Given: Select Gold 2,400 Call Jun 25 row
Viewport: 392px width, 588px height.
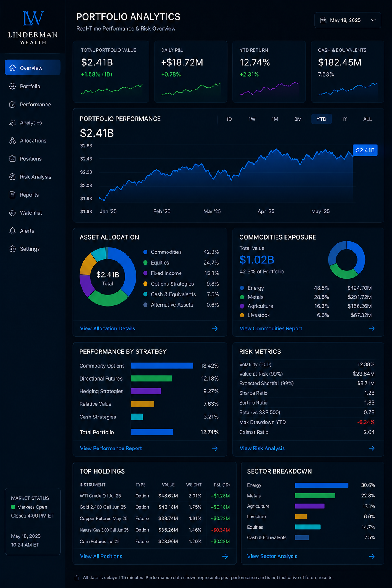Looking at the screenshot, I should point(155,507).
